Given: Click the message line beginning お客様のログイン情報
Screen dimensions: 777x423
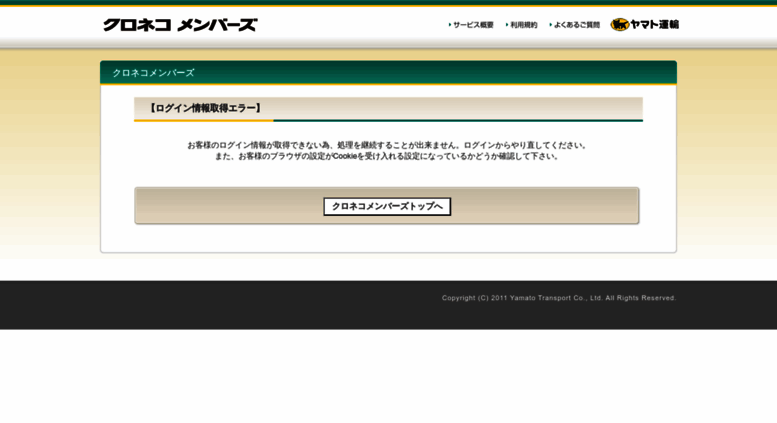Looking at the screenshot, I should click(x=388, y=145).
